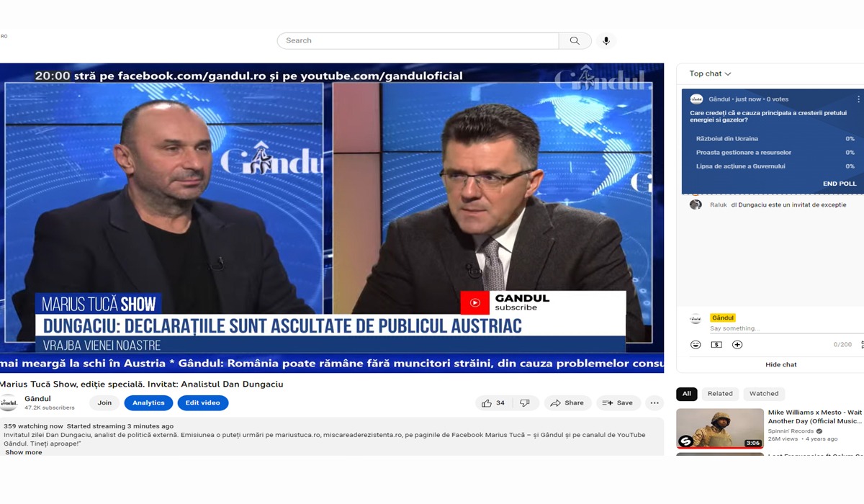Expand the description with Show more
864x504 pixels.
pyautogui.click(x=24, y=452)
